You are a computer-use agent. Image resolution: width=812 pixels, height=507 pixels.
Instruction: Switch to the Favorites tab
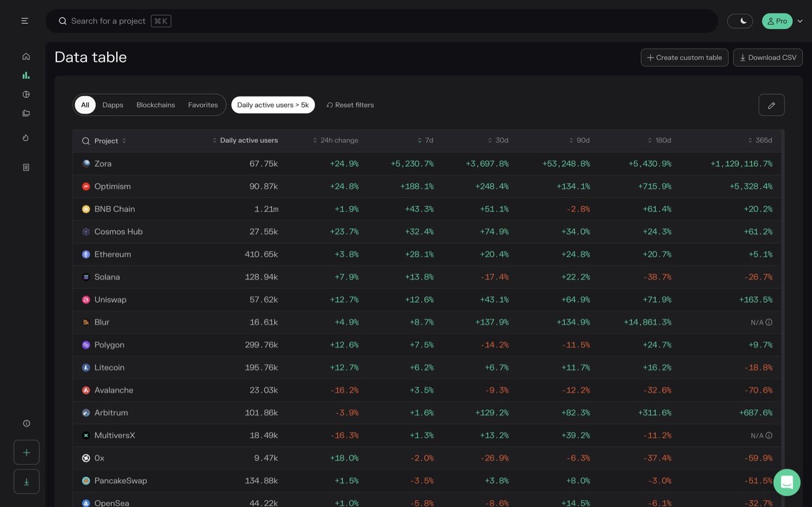pos(203,105)
